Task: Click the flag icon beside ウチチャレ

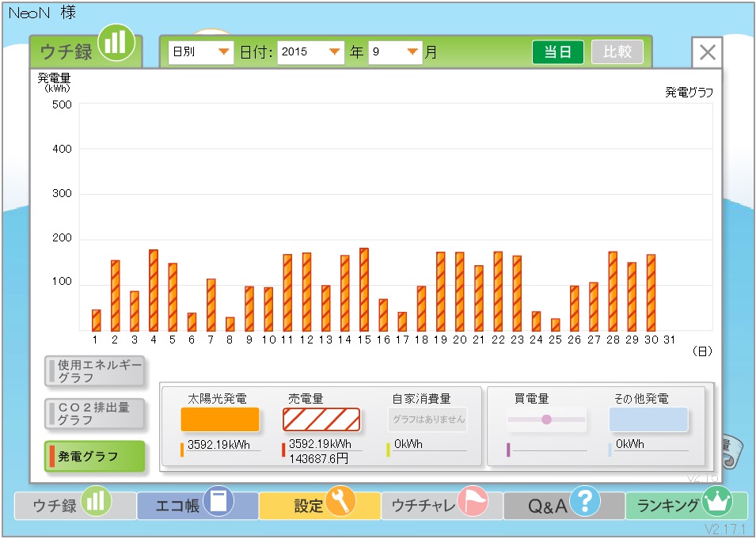Action: pos(473,501)
